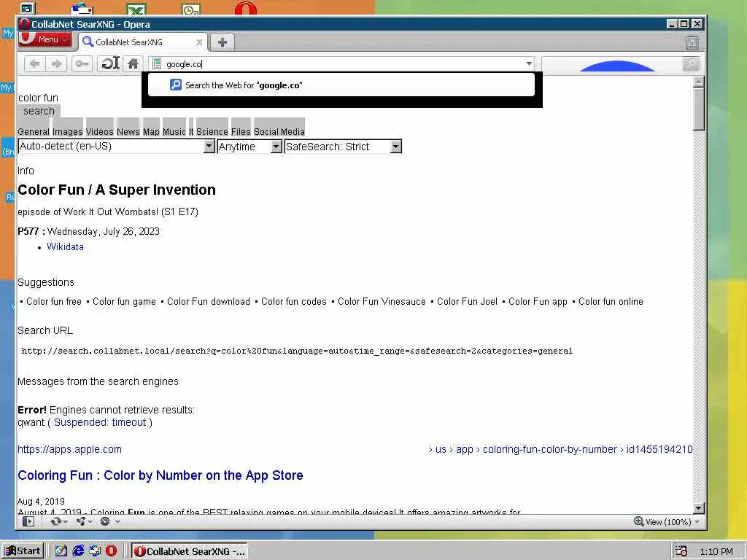
Task: Go back with the back arrow
Action: tap(35, 64)
